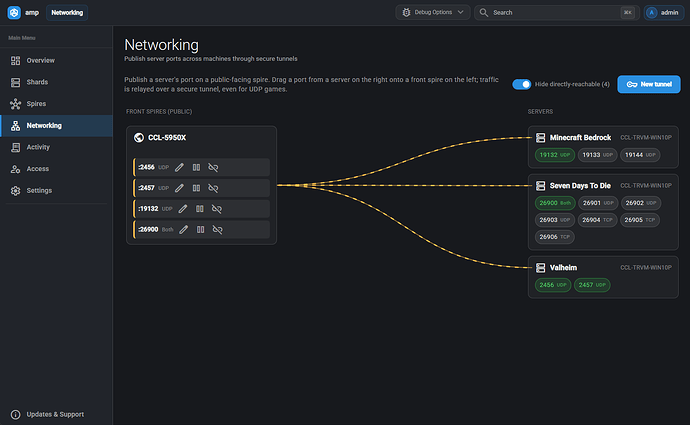Toggle Hide directly-reachable switch

pyautogui.click(x=521, y=84)
